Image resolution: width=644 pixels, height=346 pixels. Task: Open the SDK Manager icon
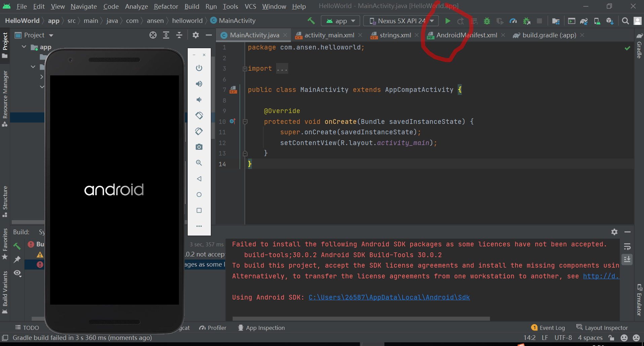[610, 21]
